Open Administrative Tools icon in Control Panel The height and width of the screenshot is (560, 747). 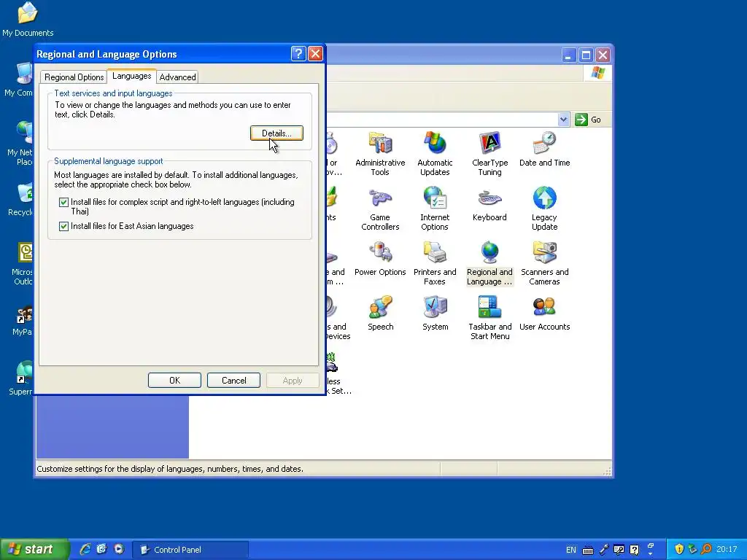click(380, 153)
